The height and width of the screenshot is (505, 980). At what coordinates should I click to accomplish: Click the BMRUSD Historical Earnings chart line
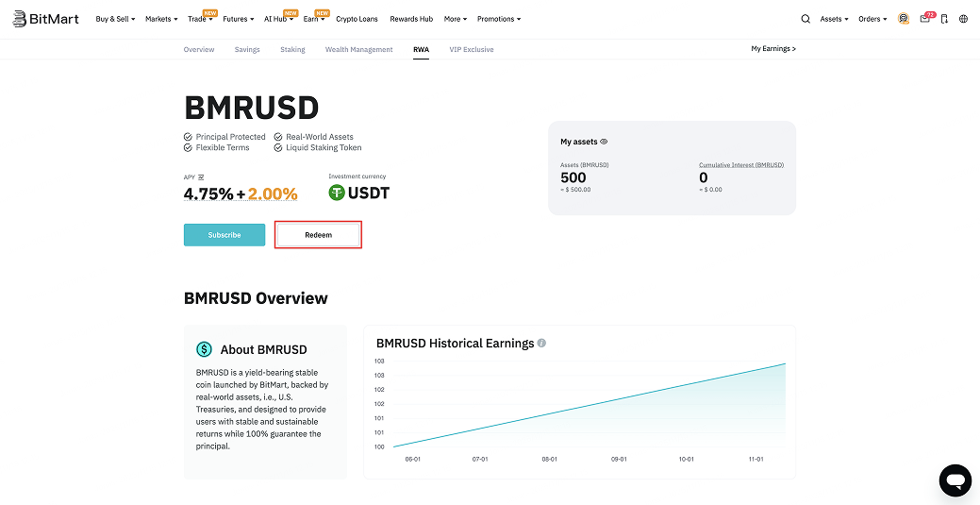(x=590, y=405)
